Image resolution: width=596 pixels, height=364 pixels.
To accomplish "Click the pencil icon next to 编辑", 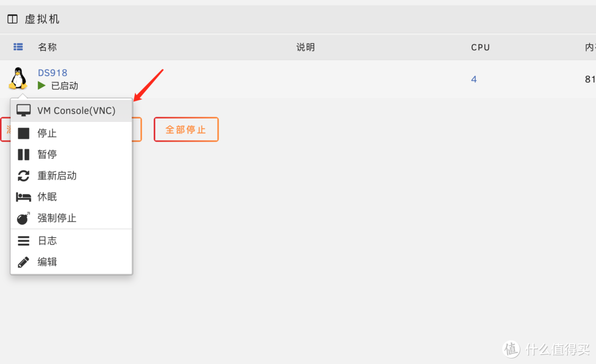I will pos(24,261).
